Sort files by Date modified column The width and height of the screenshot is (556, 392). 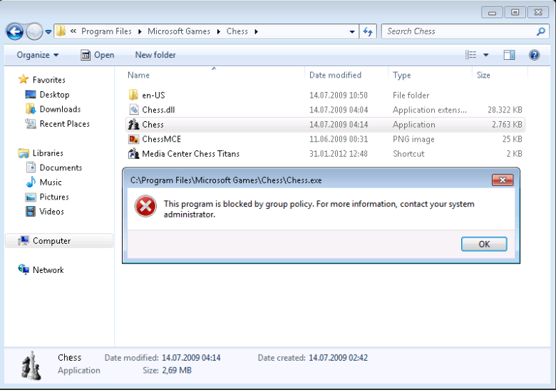pyautogui.click(x=335, y=75)
